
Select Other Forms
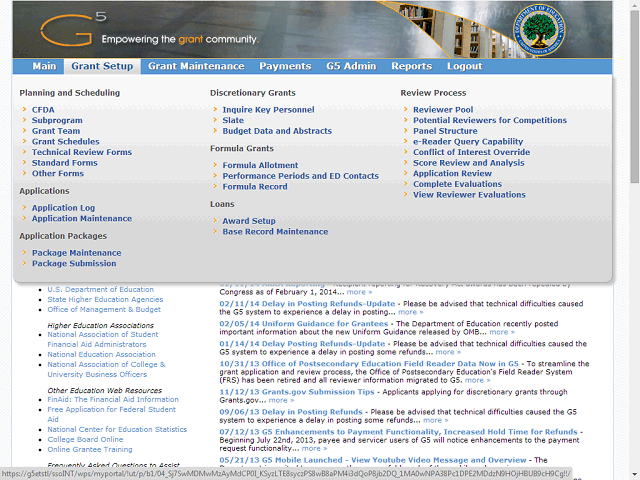(x=58, y=173)
